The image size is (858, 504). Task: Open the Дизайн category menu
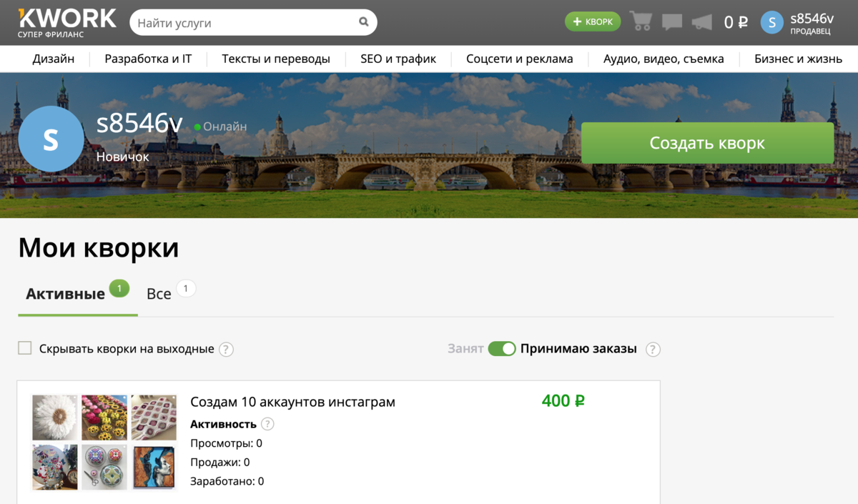[53, 59]
